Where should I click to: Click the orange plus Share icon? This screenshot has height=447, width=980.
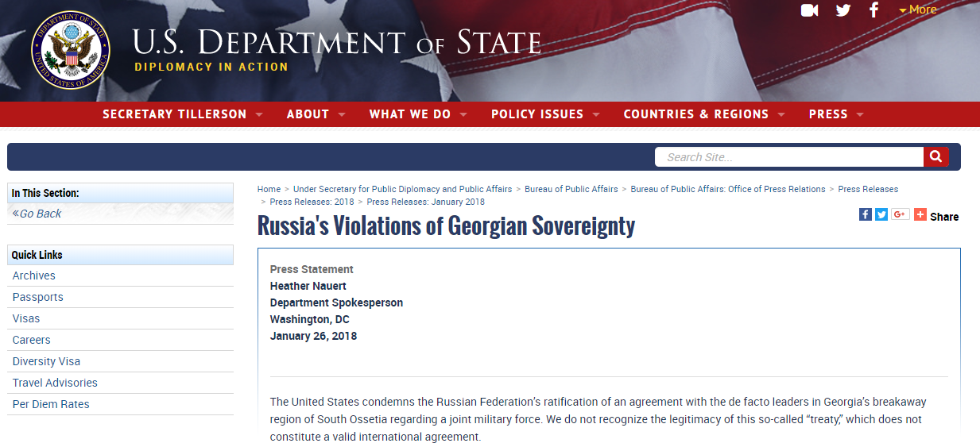point(920,214)
